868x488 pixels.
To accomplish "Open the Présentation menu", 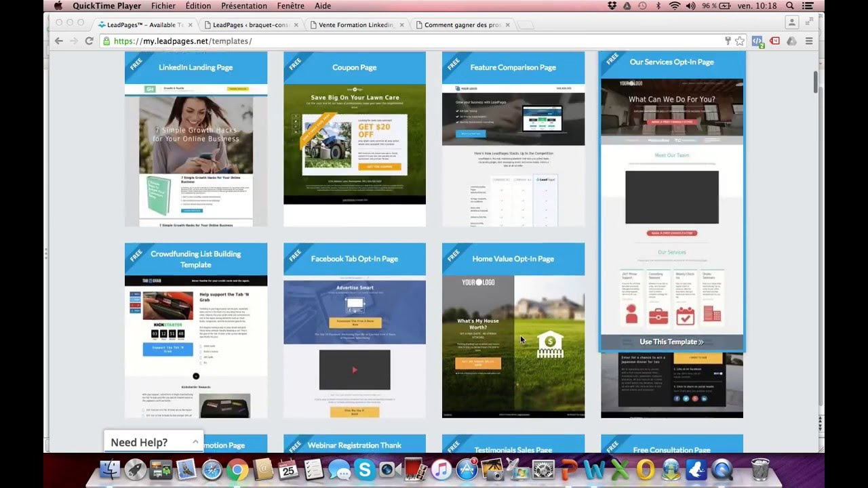I will click(244, 5).
